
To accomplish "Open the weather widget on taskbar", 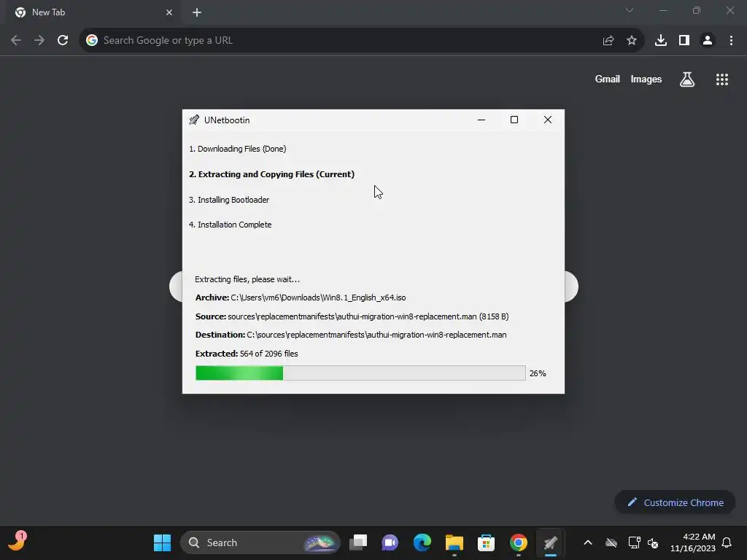I will [17, 542].
